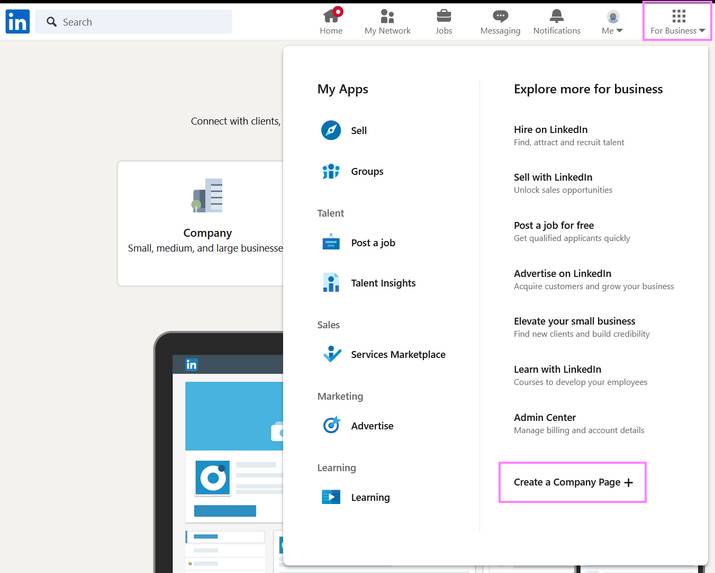Open Admin Center link

click(544, 418)
